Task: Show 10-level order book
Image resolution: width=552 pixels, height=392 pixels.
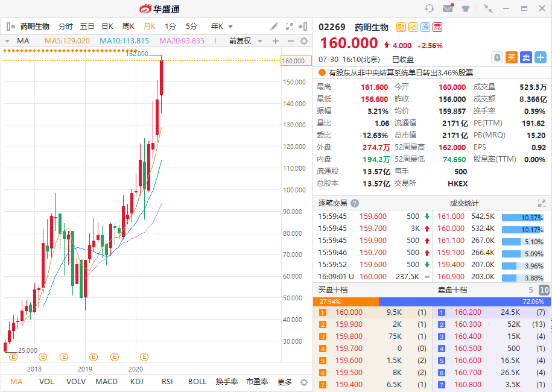Action: coord(544,290)
